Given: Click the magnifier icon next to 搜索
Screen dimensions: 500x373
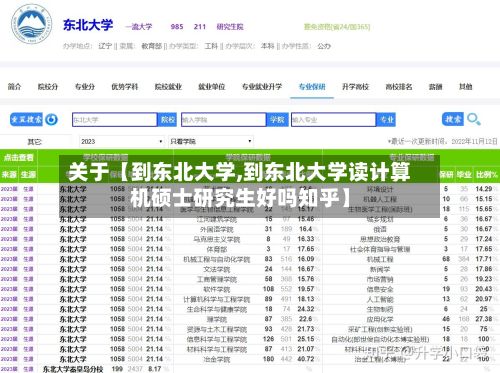Looking at the screenshot, I should point(474,119).
